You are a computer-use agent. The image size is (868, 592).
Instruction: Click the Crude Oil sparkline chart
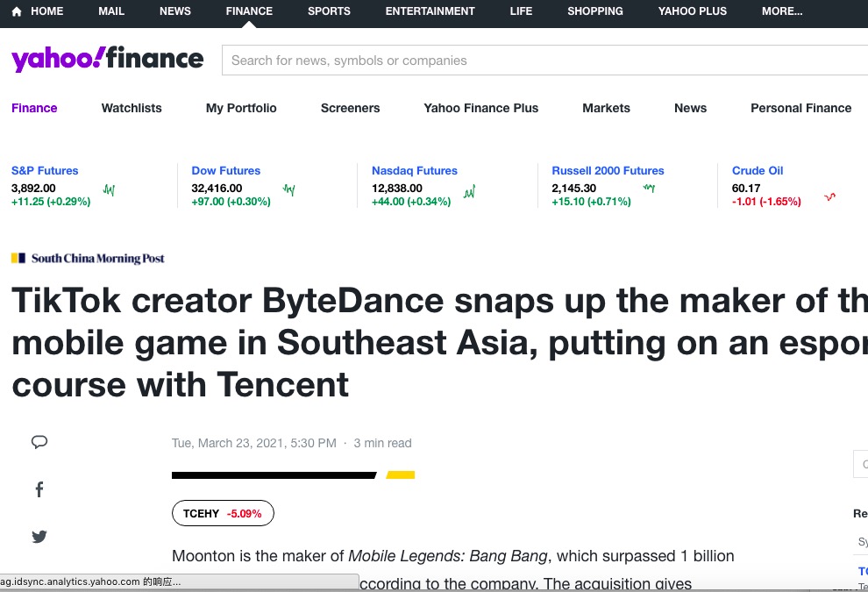click(x=829, y=196)
